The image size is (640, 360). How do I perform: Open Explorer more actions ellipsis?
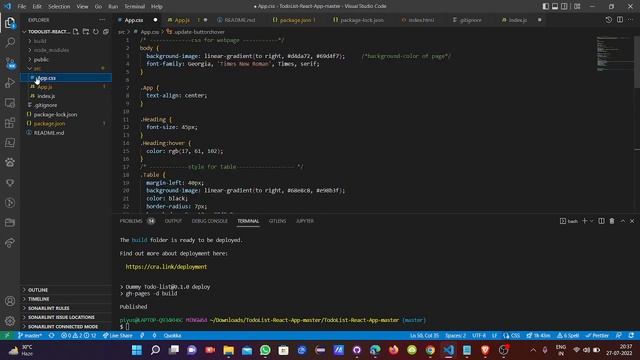point(102,20)
